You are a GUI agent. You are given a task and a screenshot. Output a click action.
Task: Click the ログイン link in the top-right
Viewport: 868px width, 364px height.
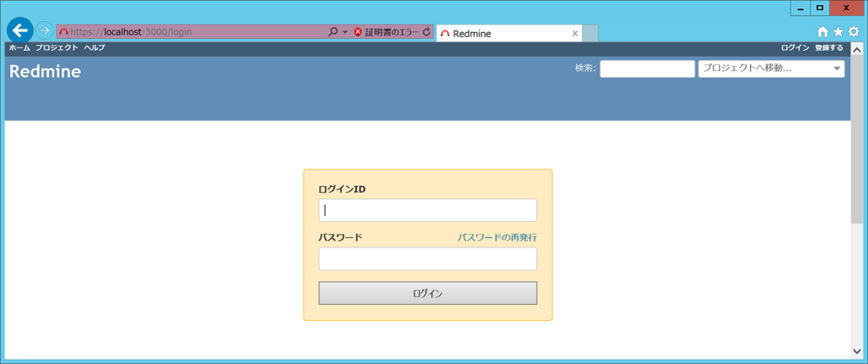[x=795, y=48]
